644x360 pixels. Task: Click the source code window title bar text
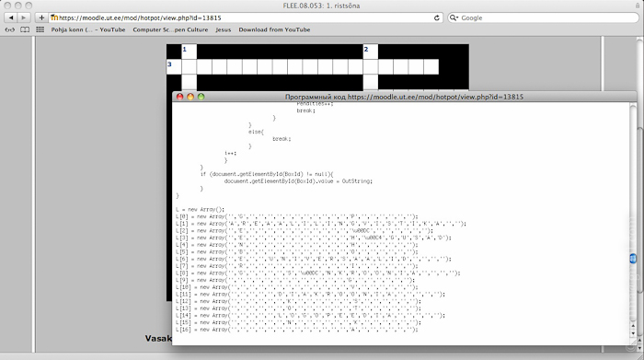(404, 97)
